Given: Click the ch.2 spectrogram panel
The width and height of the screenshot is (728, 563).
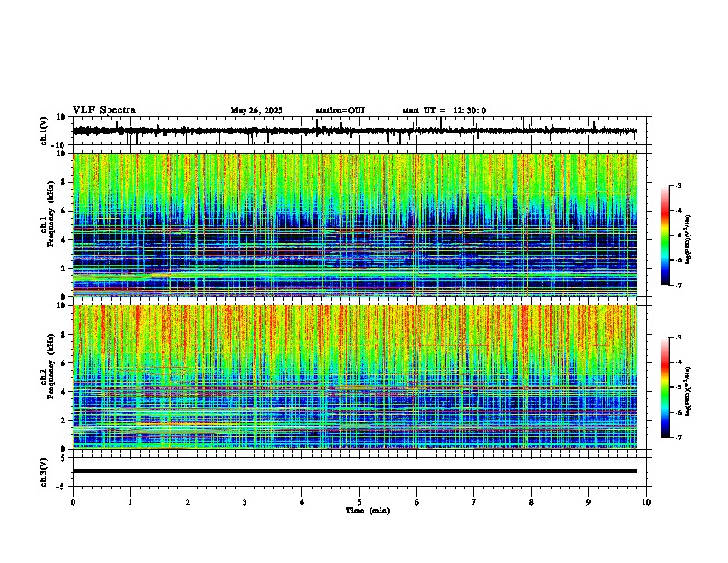Looking at the screenshot, I should 355,377.
